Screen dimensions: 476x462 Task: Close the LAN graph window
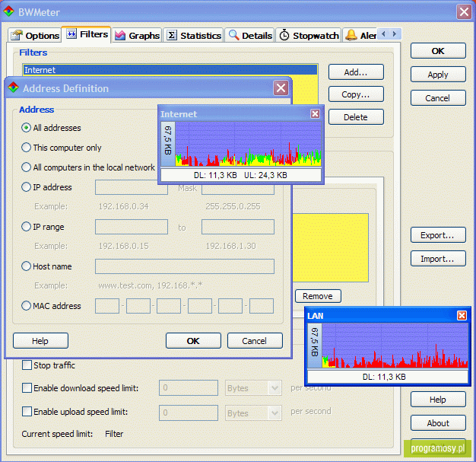click(x=462, y=316)
